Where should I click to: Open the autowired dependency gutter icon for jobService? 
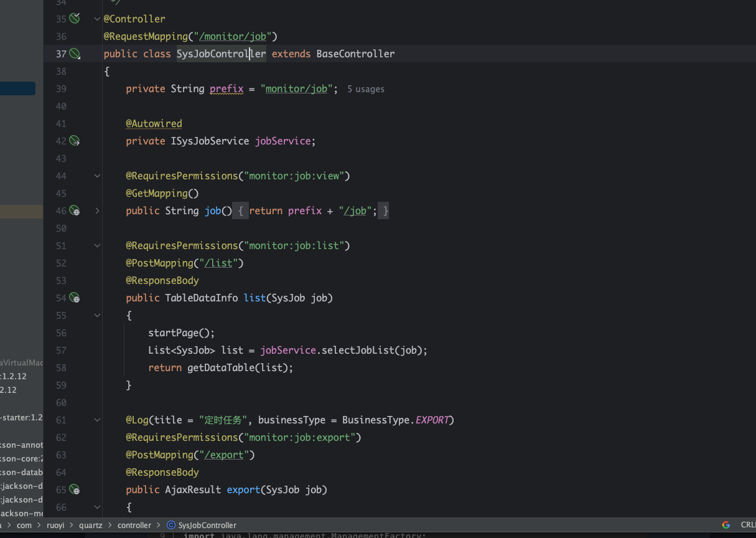click(75, 141)
